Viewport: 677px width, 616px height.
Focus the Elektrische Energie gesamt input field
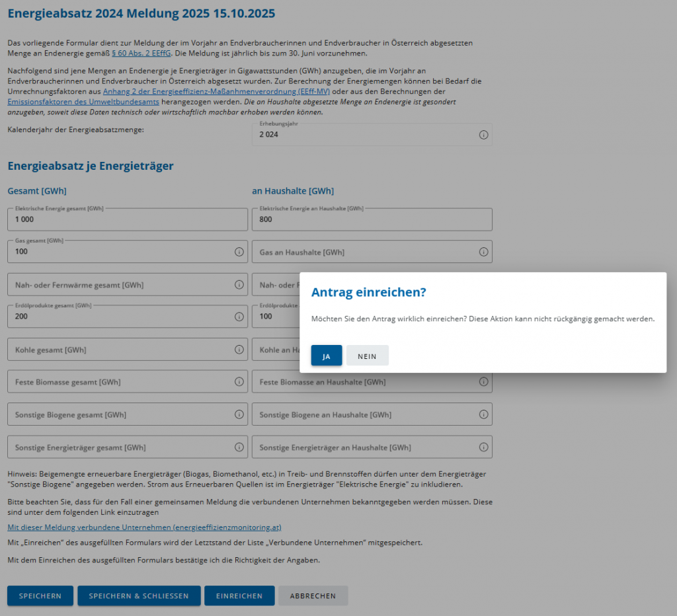click(127, 219)
